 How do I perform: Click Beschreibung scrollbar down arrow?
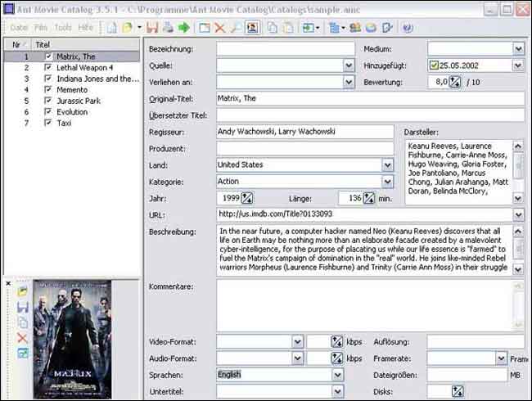(518, 270)
